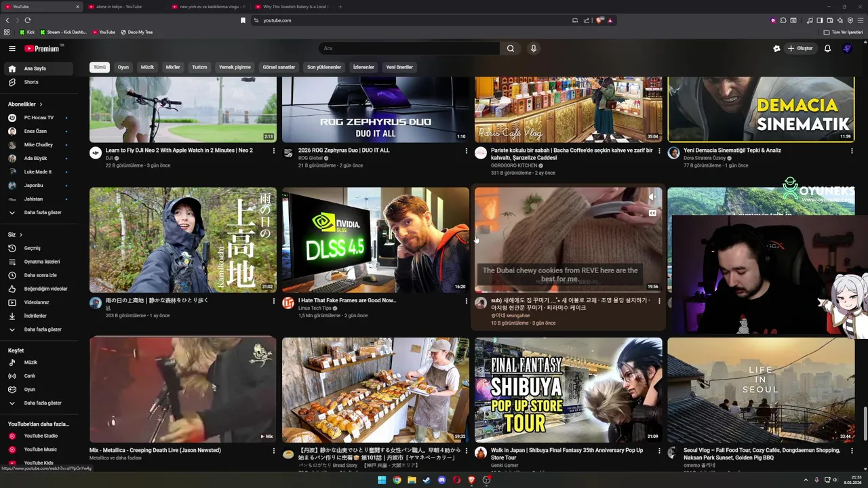868x488 pixels.
Task: Open Luke Made It subscription channel
Action: tap(38, 172)
